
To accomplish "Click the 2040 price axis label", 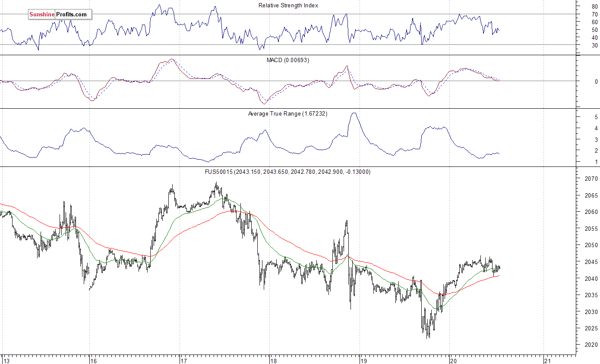I will pos(591,279).
